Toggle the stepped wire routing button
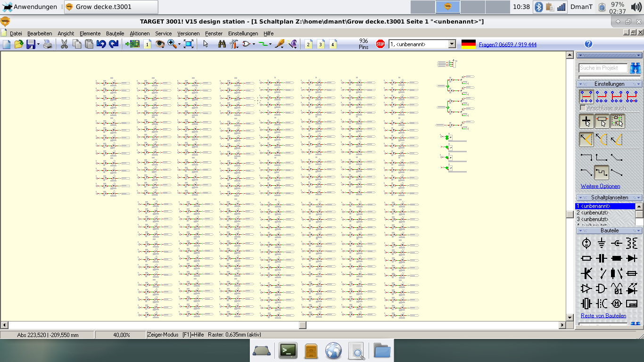644x362 pixels. pyautogui.click(x=602, y=173)
